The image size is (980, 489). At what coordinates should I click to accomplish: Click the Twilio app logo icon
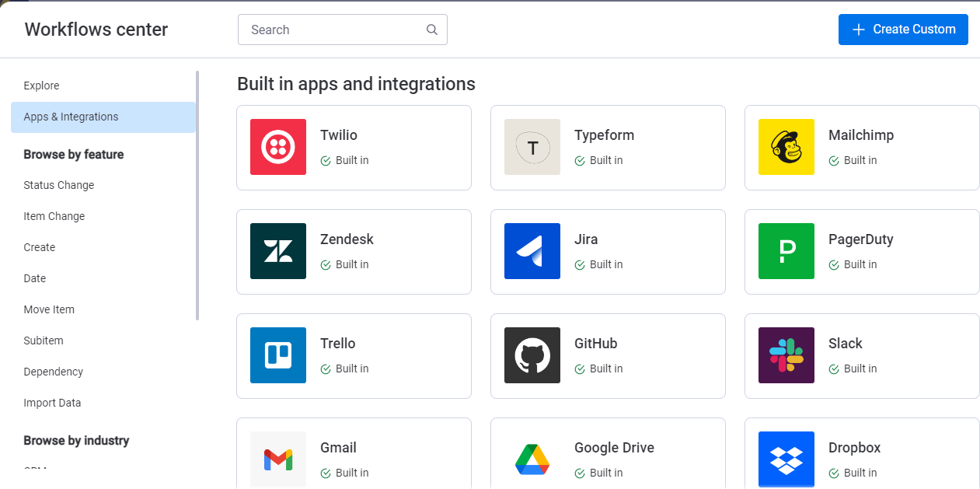tap(277, 147)
